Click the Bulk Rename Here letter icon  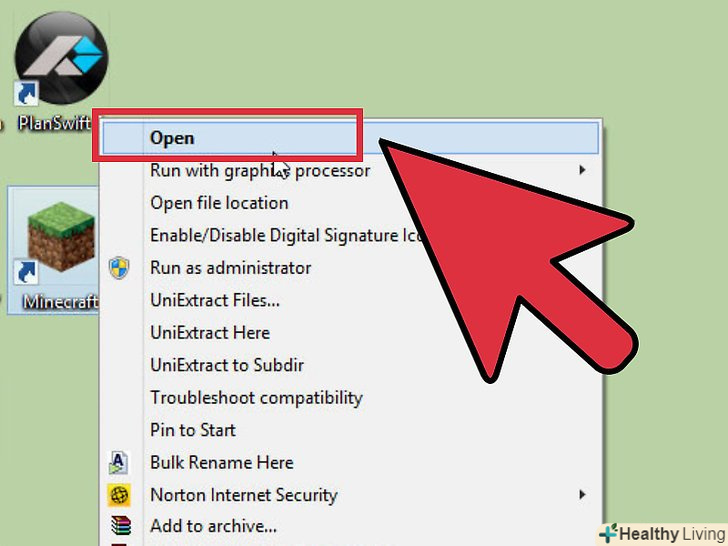pyautogui.click(x=119, y=462)
